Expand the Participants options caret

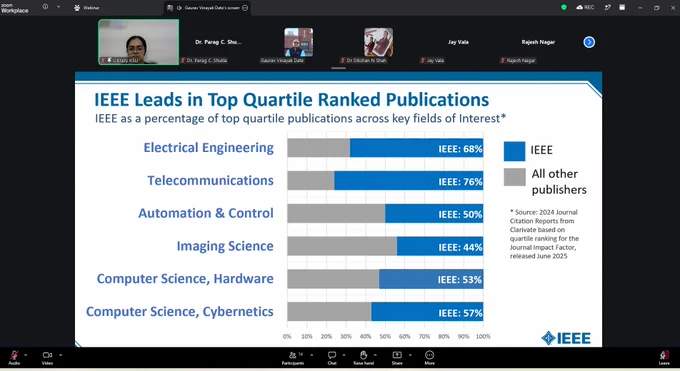point(311,355)
